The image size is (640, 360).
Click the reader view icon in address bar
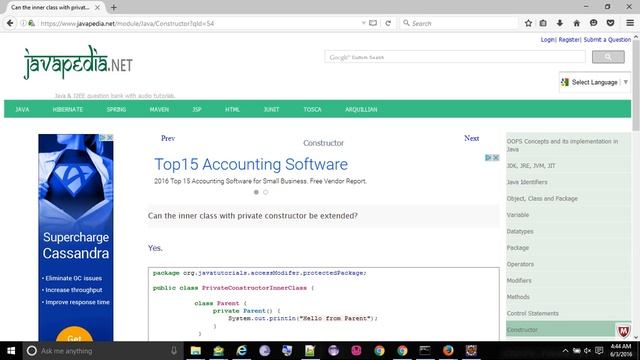click(373, 23)
